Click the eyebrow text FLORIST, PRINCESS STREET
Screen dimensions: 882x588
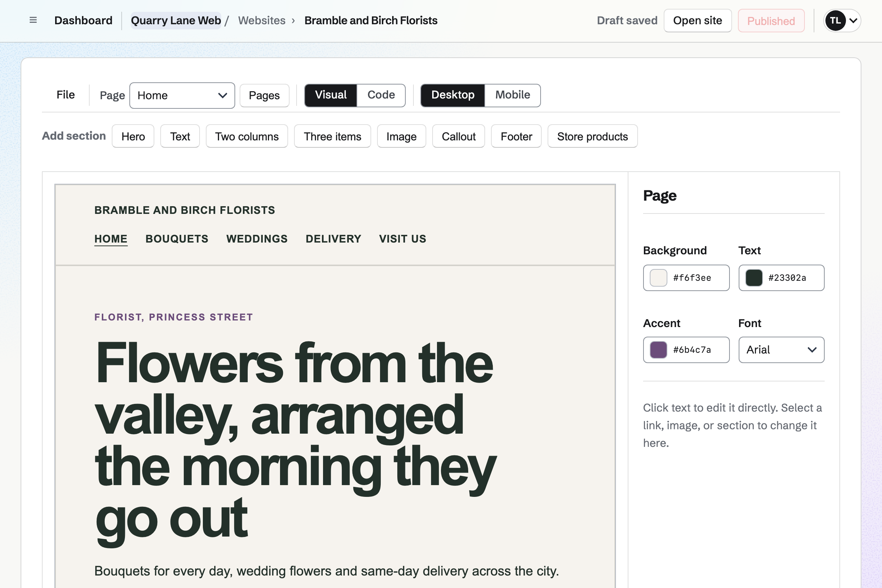(x=173, y=317)
